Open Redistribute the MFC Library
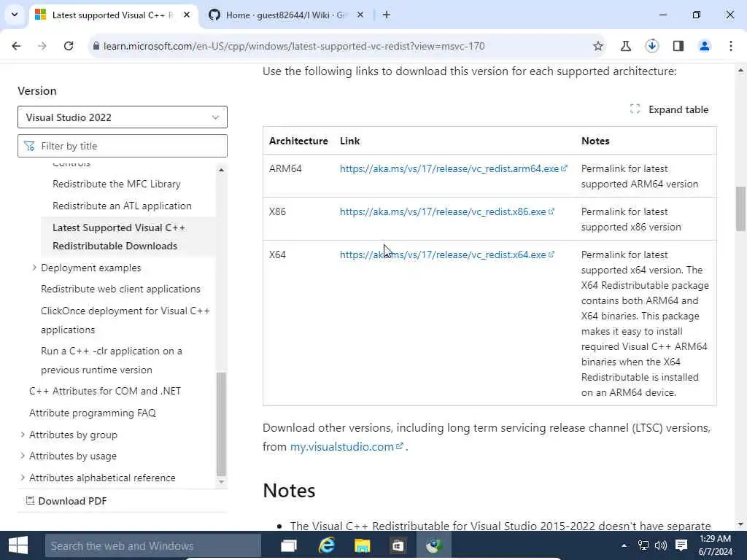The width and height of the screenshot is (747, 560). pyautogui.click(x=116, y=184)
